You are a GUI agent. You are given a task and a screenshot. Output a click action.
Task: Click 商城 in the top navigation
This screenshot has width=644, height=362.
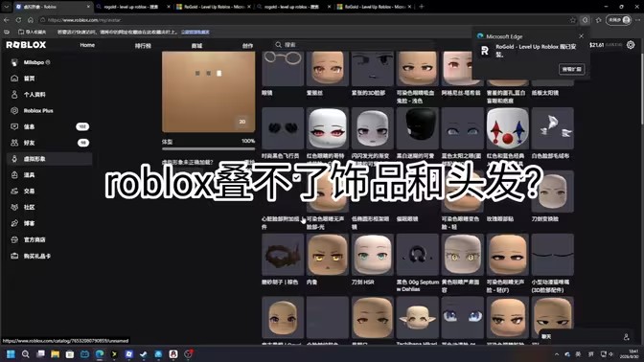tap(196, 46)
